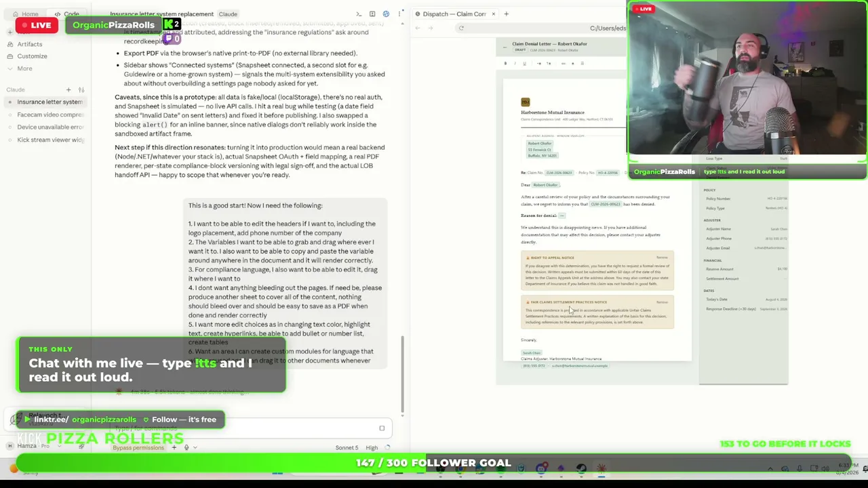Add a new preview tab with the plus
The image size is (868, 488).
point(506,14)
